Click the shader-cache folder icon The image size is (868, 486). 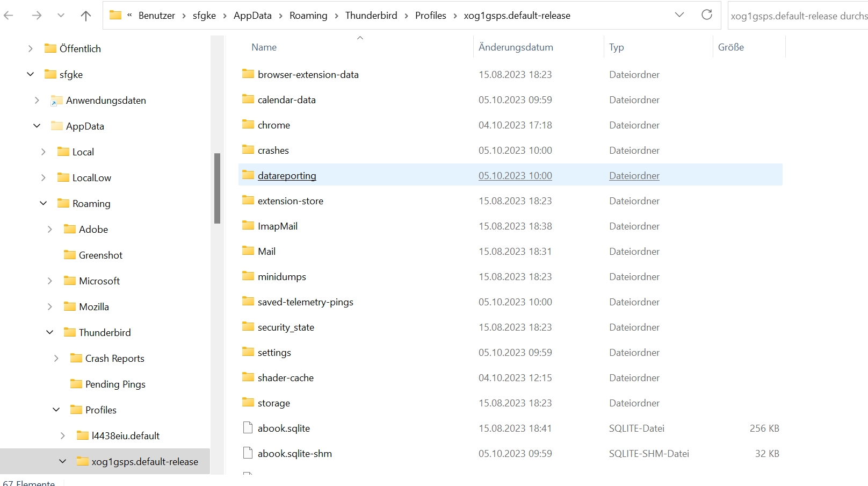248,377
